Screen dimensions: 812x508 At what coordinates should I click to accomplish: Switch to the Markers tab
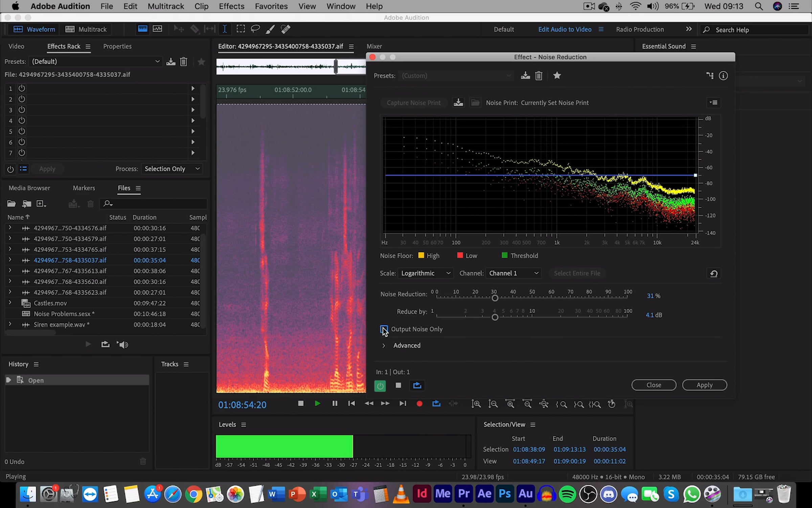pyautogui.click(x=84, y=188)
